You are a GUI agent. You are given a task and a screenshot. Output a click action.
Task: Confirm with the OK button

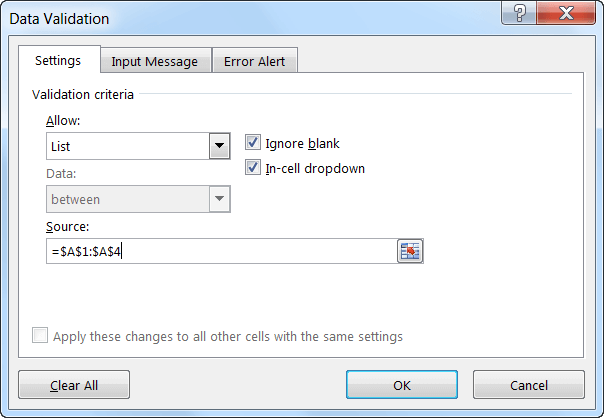point(402,385)
